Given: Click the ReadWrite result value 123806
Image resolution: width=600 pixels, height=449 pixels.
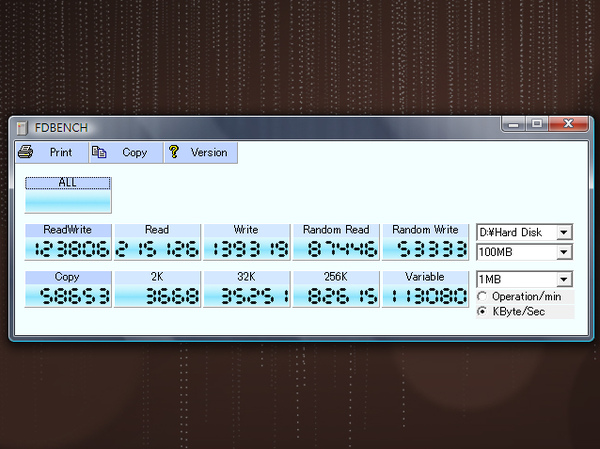Looking at the screenshot, I should (72, 249).
